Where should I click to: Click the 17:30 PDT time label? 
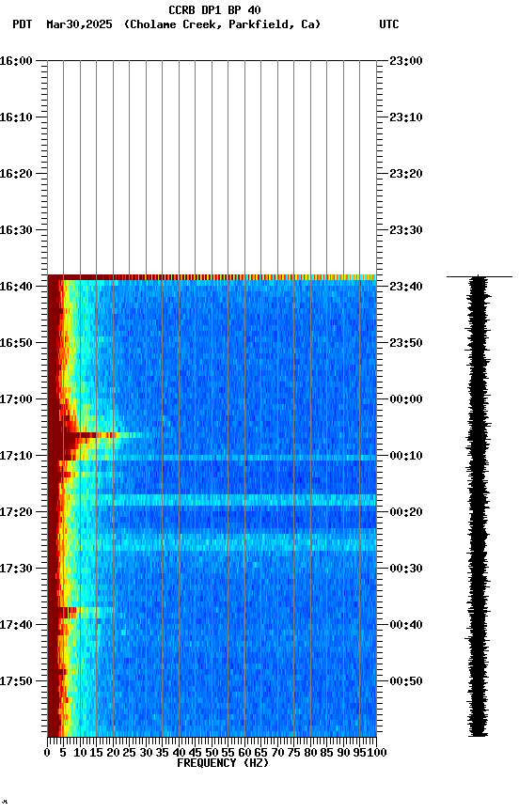point(16,570)
